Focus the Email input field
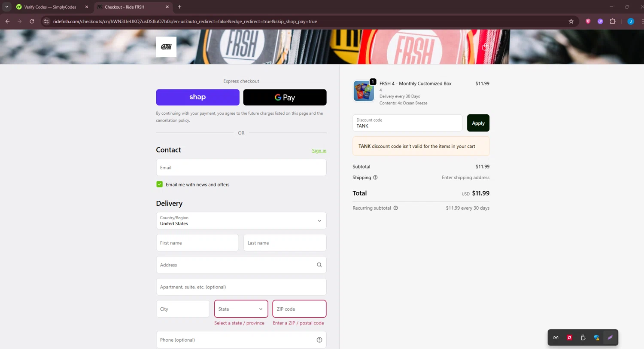Screen dimensions: 644x349 [x=241, y=167]
